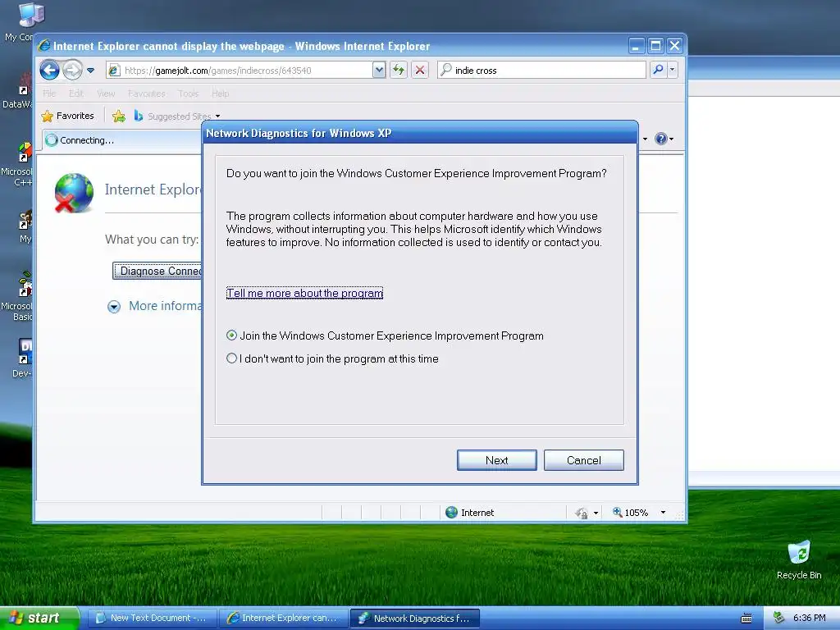840x630 pixels.
Task: Select the 'Connecting...' browser tab
Action: (121, 140)
